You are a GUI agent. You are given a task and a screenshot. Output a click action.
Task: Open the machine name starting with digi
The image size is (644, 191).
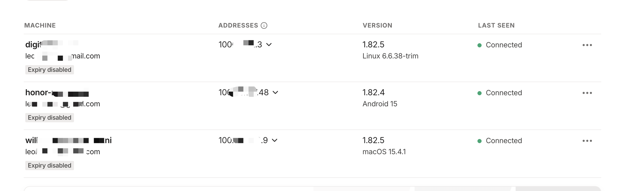(52, 44)
